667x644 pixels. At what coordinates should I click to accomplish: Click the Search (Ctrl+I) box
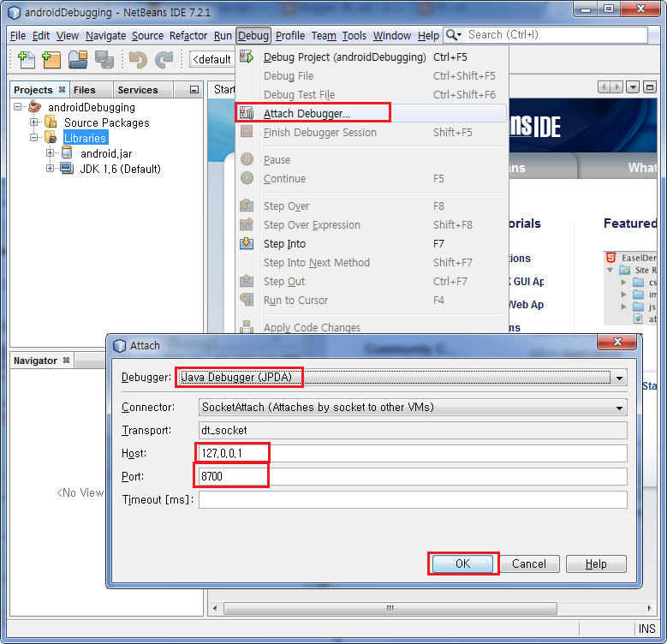(556, 35)
